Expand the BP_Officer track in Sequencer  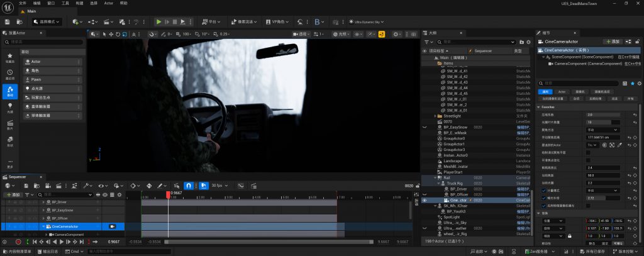pyautogui.click(x=44, y=218)
